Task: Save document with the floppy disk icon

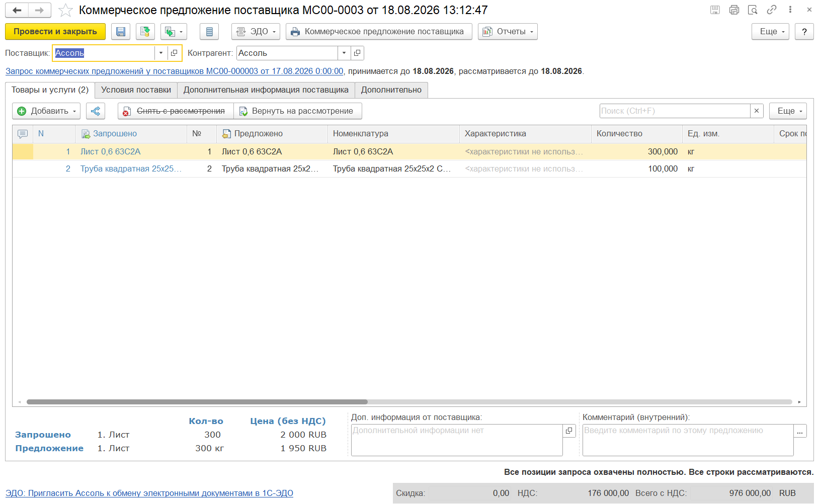Action: [121, 32]
